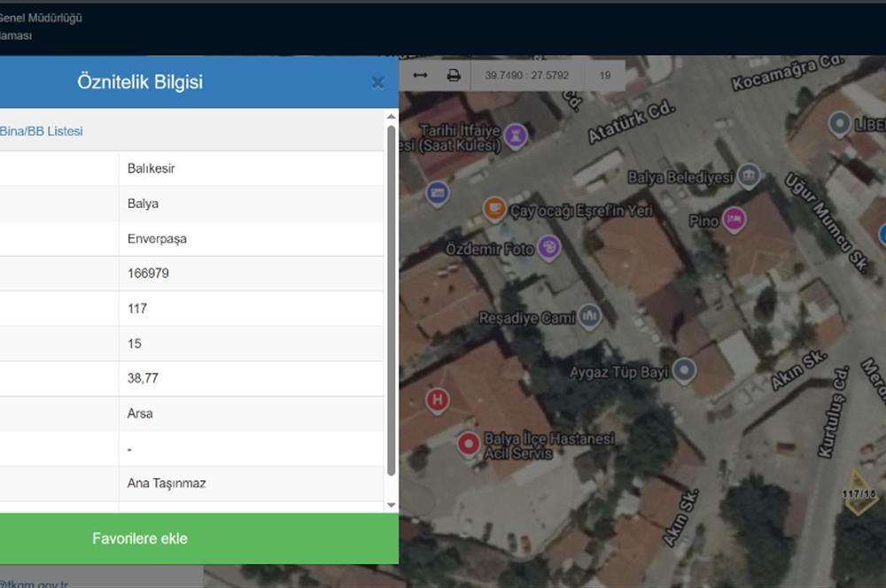Click the scrollbar up arrow in panel

392,116
